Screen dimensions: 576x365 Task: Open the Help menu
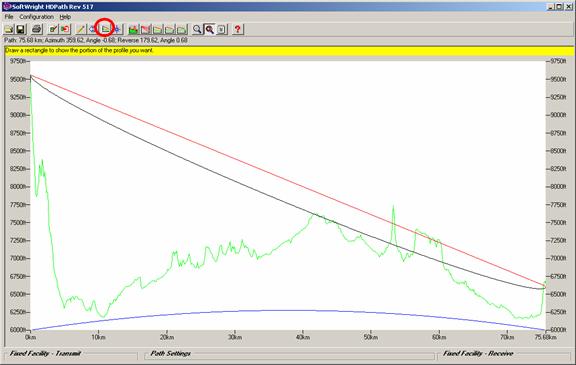click(65, 17)
